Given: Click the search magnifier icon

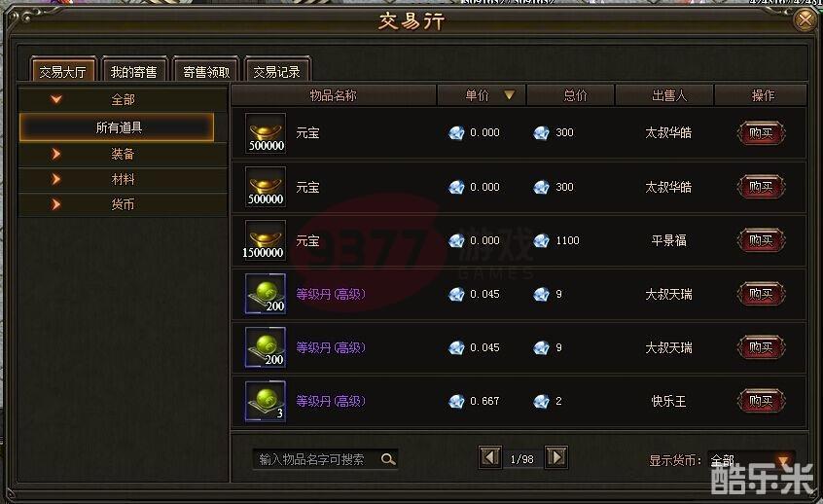Looking at the screenshot, I should [x=388, y=459].
